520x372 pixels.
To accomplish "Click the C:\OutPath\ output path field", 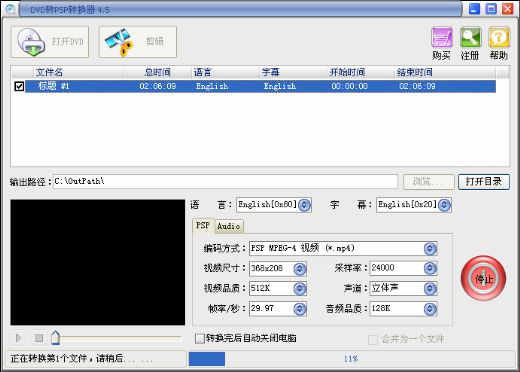I will [x=226, y=182].
